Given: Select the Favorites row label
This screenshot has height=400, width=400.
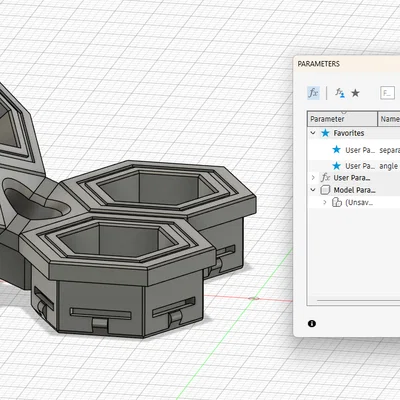Looking at the screenshot, I should tap(349, 133).
